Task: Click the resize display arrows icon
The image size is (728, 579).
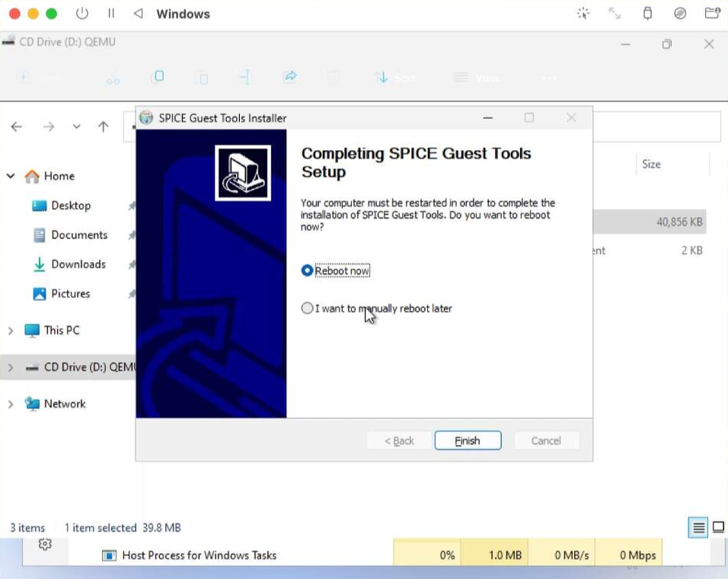Action: coord(615,14)
